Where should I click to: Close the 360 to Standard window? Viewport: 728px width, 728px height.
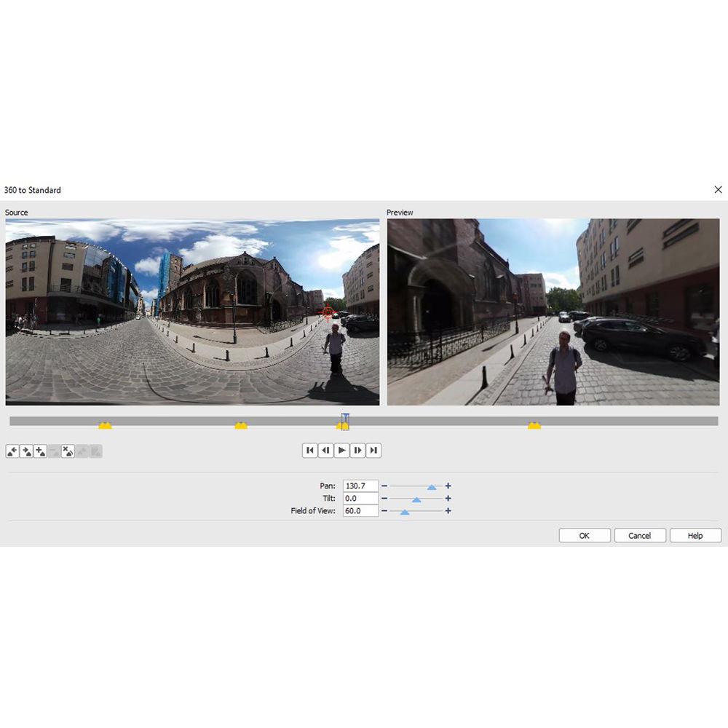[719, 189]
